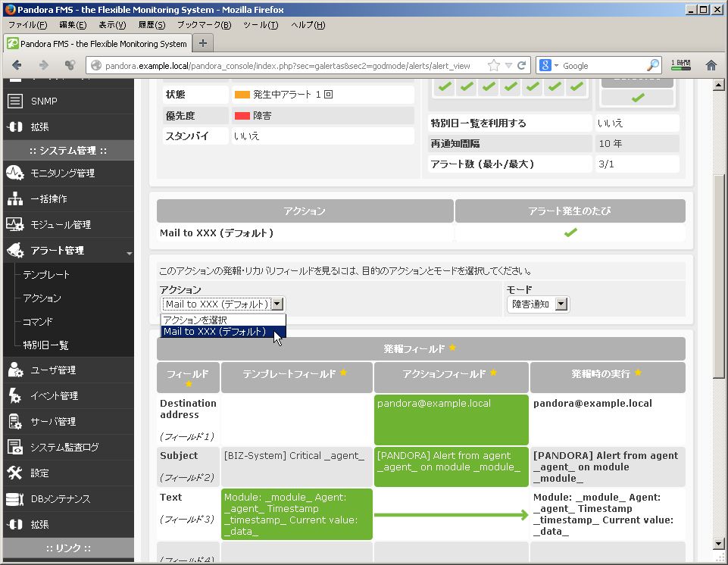This screenshot has width=728, height=565.
Task: Open browser home page icon
Action: 711,65
